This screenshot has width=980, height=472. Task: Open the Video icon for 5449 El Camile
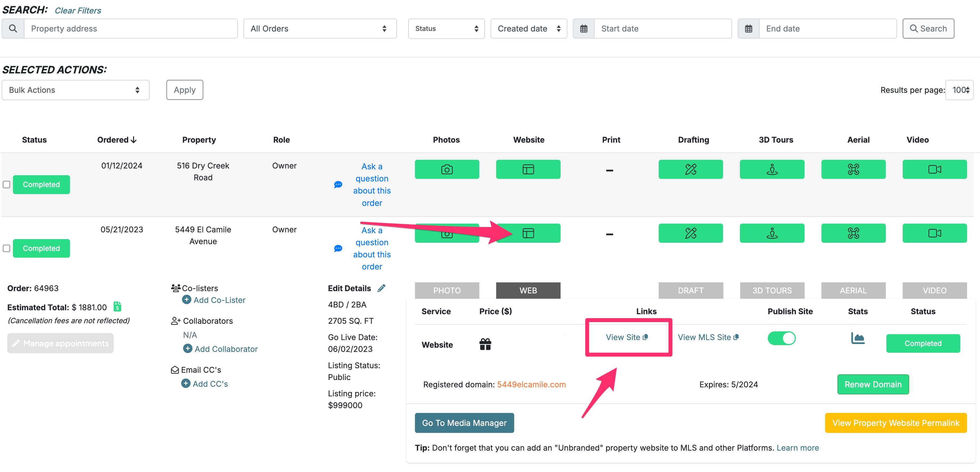[x=935, y=233]
